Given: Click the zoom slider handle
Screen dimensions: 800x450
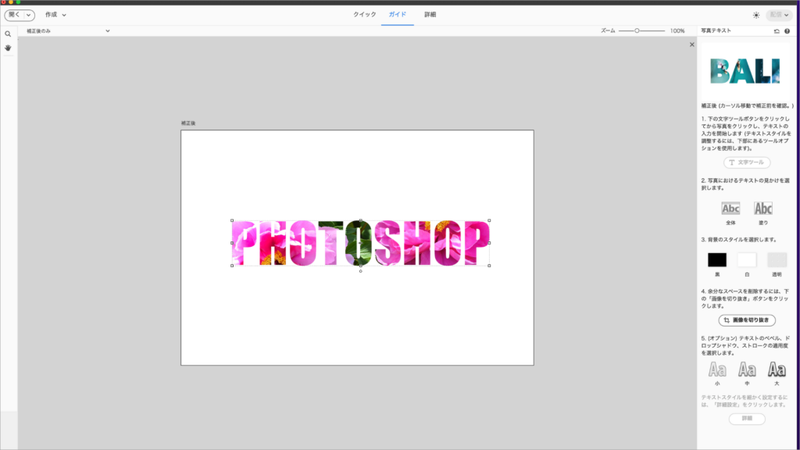Looking at the screenshot, I should point(637,31).
